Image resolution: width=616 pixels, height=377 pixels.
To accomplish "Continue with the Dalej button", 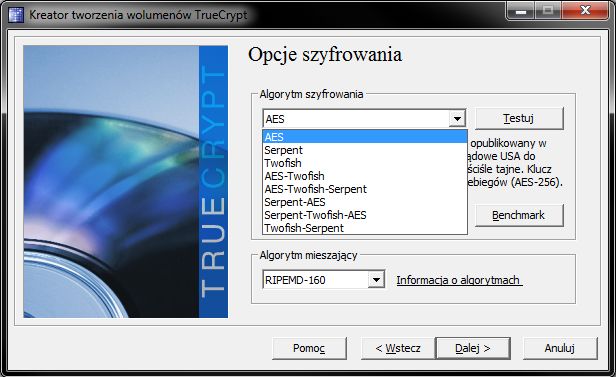I will (473, 348).
